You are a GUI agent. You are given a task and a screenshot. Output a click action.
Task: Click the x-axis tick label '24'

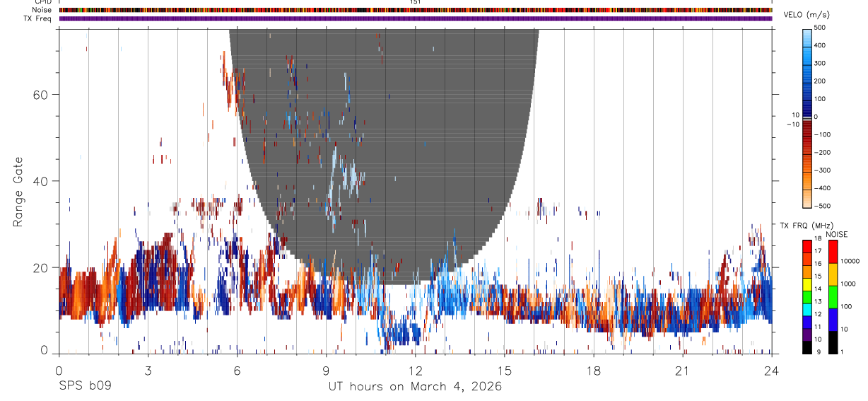(771, 370)
